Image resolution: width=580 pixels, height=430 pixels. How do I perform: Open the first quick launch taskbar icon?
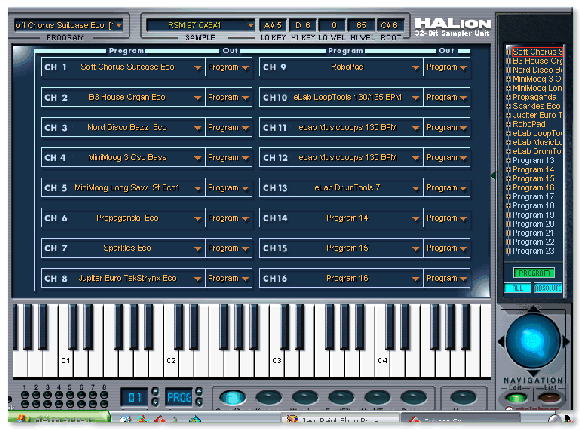pyautogui.click(x=125, y=419)
